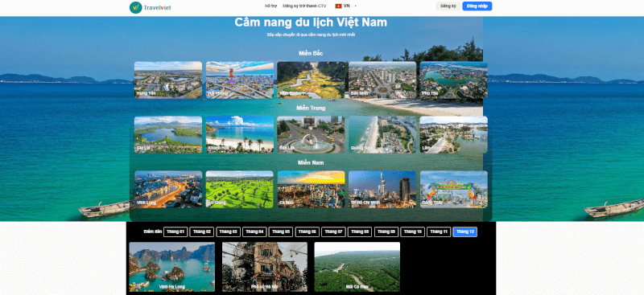Select the Tháng 11 month tab
644x295 pixels.
click(x=439, y=231)
